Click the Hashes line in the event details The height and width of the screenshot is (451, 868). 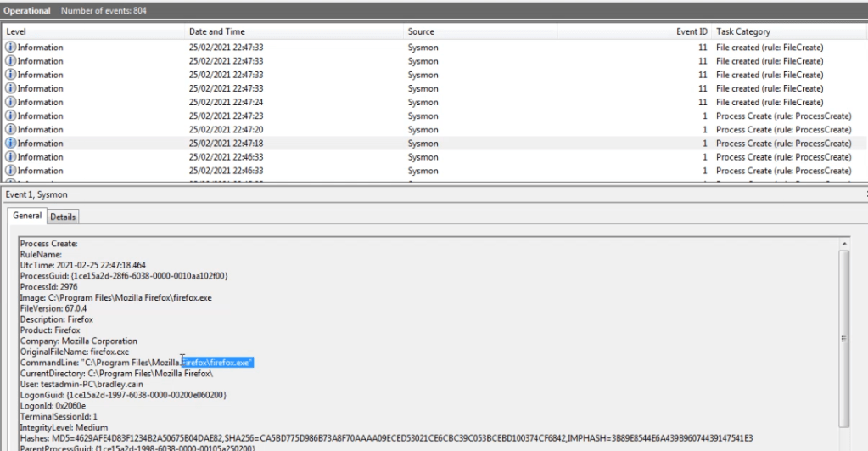click(382, 437)
